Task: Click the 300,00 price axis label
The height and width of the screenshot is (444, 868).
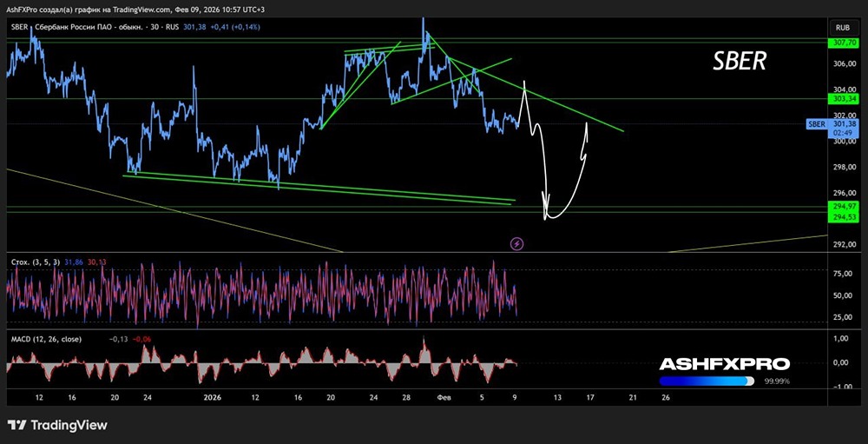Action: (843, 142)
